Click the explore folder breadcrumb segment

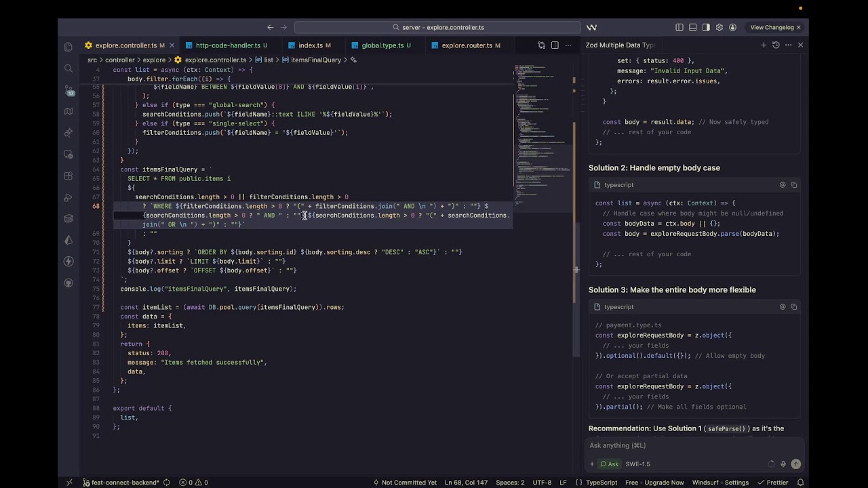click(155, 60)
